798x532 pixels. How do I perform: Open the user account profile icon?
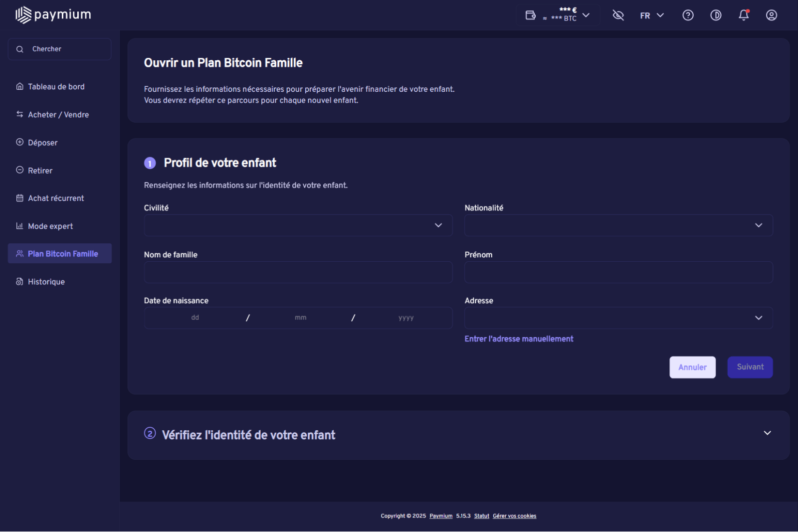772,15
